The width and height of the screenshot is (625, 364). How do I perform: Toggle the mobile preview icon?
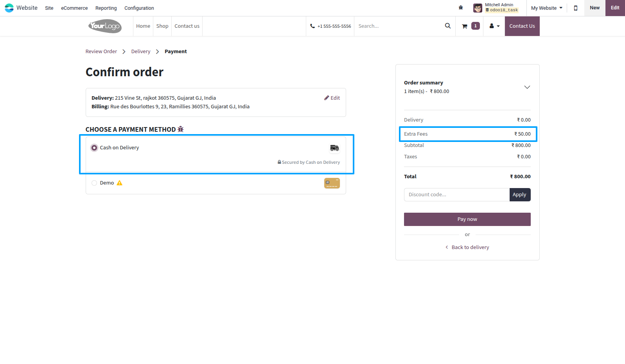pyautogui.click(x=576, y=8)
